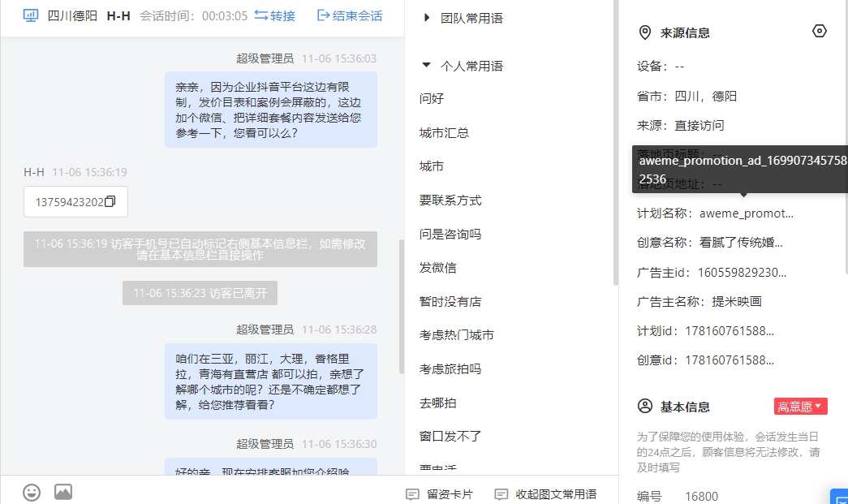Click the blue mail icon at bottom right corner

[x=841, y=498]
